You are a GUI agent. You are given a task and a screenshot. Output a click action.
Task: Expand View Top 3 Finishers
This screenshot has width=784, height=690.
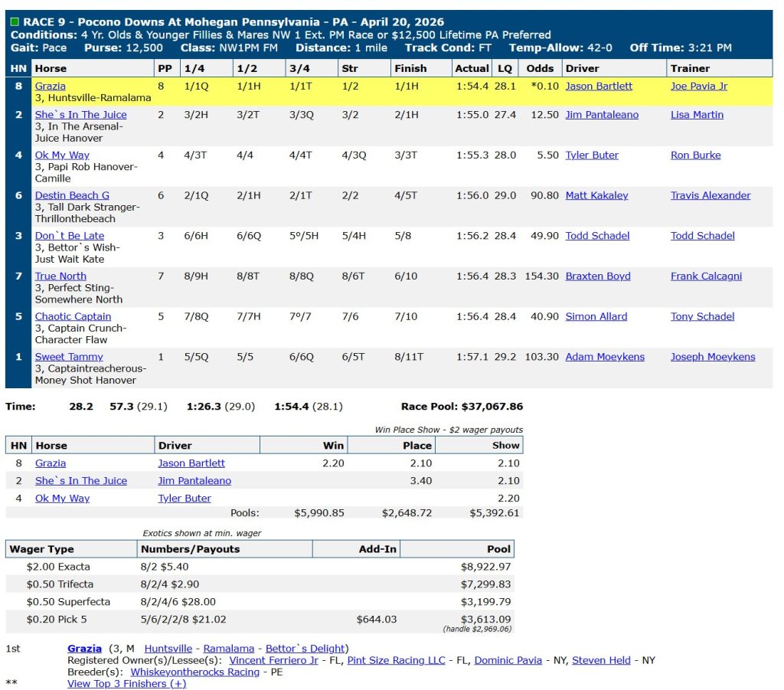tap(126, 683)
